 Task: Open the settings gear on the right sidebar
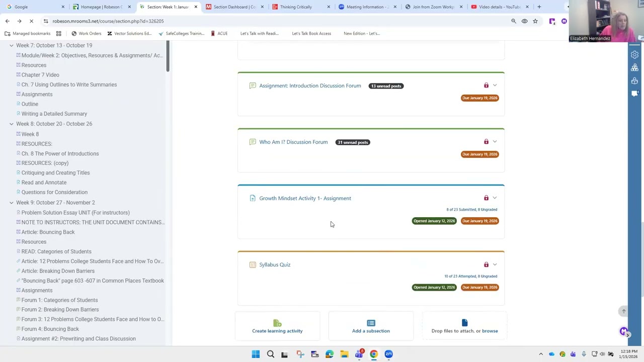tap(634, 55)
